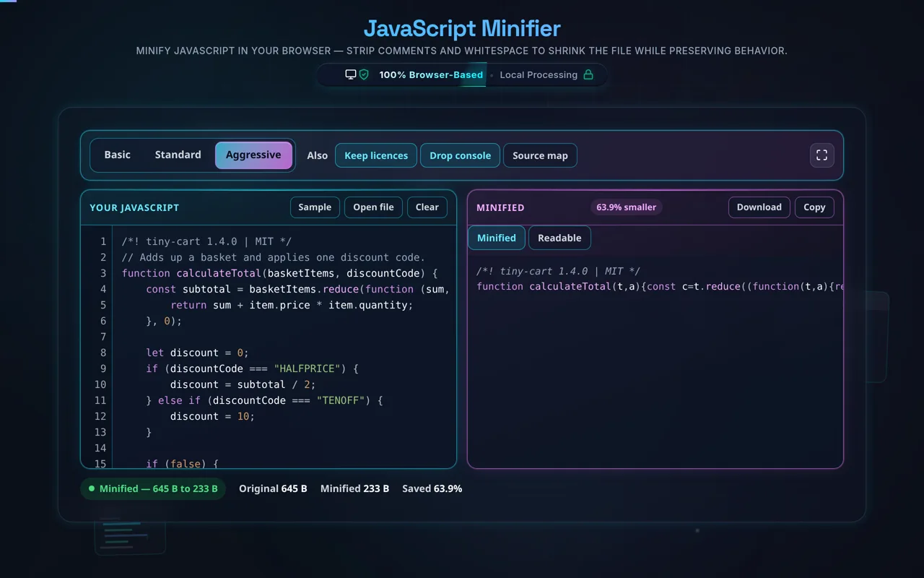The image size is (924, 578).
Task: Clear the JavaScript input
Action: (x=427, y=207)
